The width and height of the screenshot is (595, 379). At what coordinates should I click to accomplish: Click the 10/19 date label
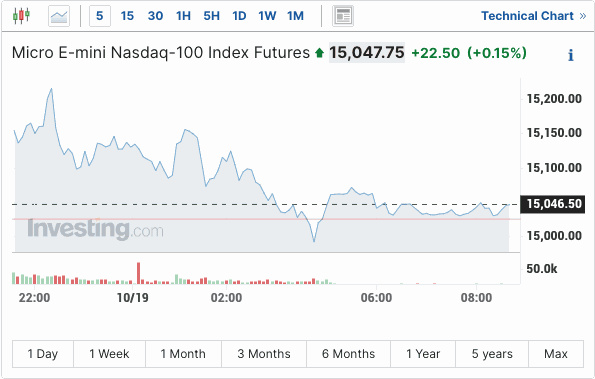132,298
